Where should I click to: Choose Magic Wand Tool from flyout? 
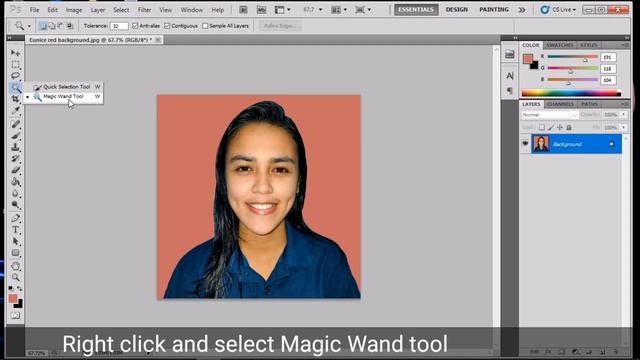click(63, 97)
